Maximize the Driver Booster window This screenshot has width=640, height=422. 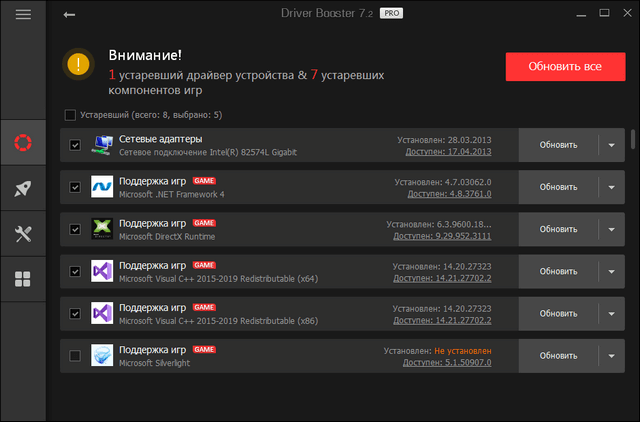[x=604, y=13]
